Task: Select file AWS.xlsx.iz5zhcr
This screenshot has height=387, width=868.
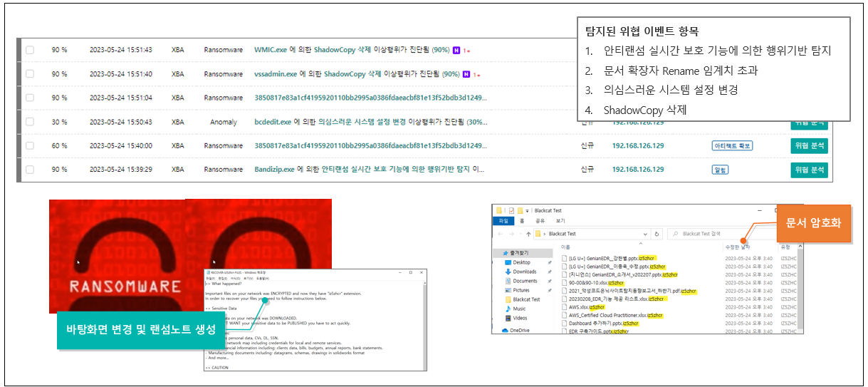Action: pyautogui.click(x=583, y=307)
